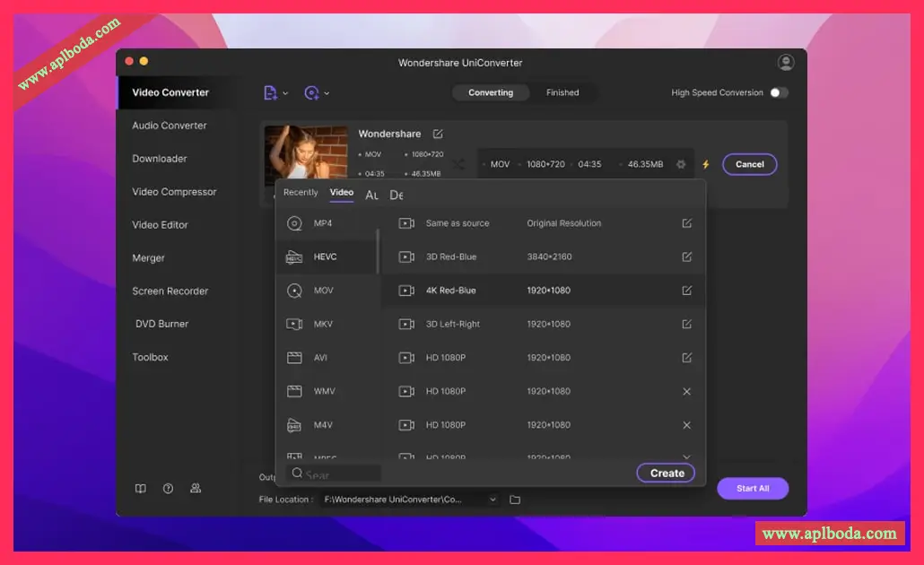The image size is (924, 565).
Task: Open Screen Recorder from the sidebar
Action: click(x=170, y=291)
